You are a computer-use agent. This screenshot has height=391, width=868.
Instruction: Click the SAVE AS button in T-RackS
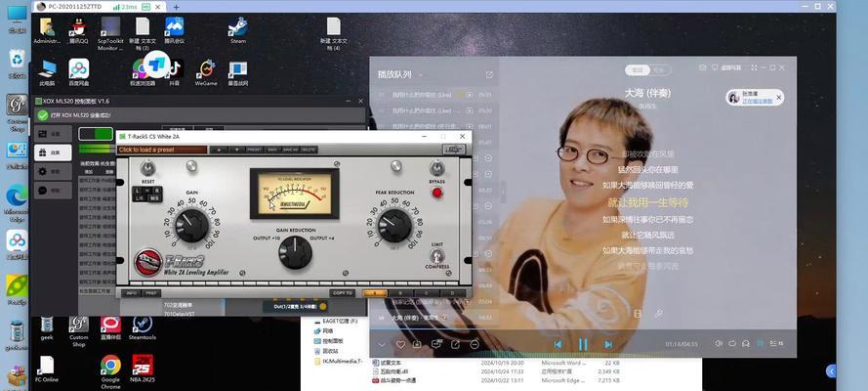[x=290, y=150]
